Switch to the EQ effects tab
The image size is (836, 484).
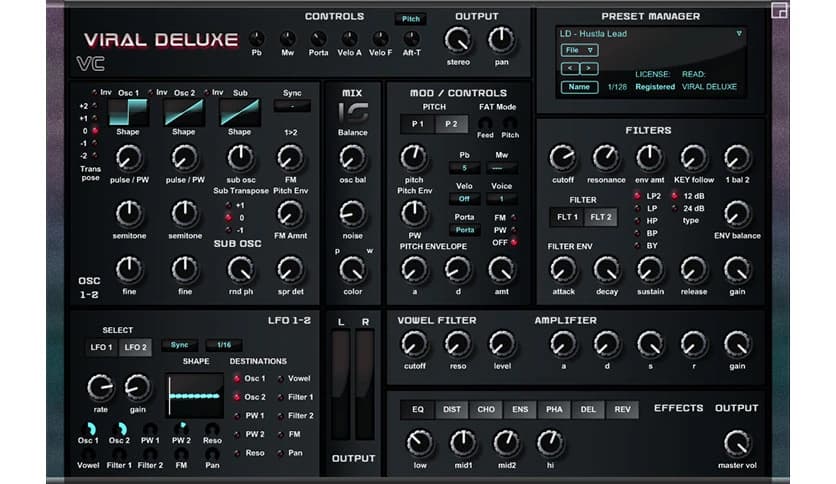417,409
